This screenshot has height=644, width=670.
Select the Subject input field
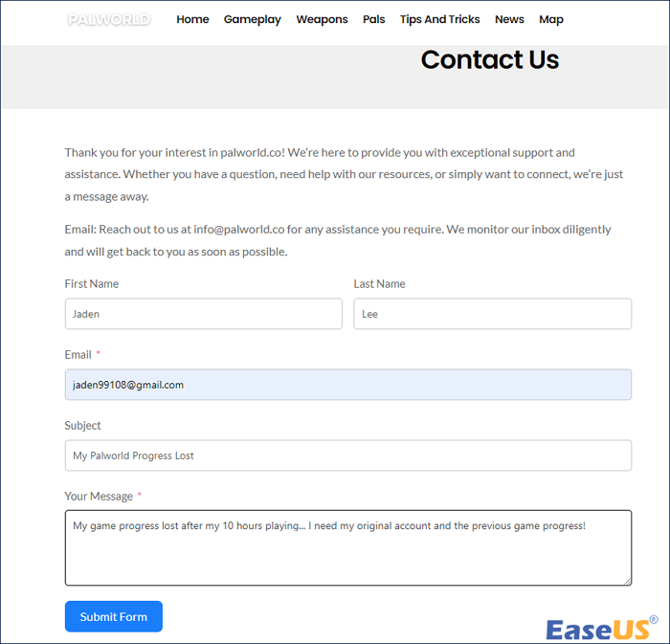[x=347, y=455]
